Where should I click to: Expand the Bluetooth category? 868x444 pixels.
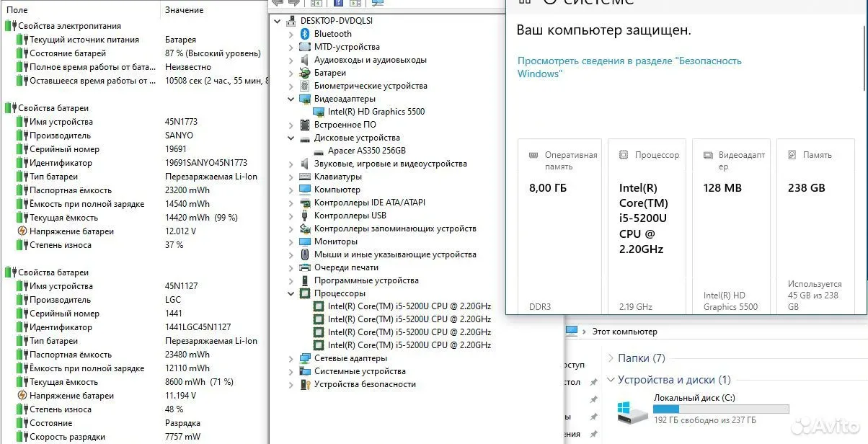point(291,34)
